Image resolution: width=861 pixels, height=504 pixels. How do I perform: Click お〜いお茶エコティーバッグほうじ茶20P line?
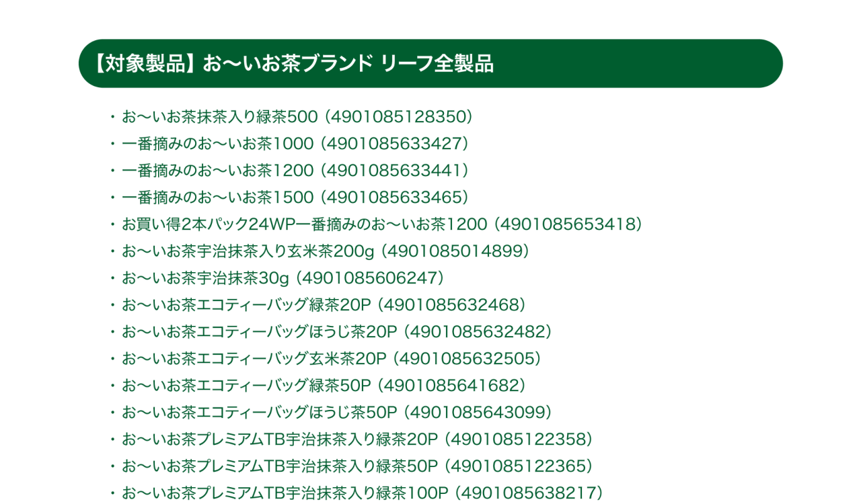(331, 332)
